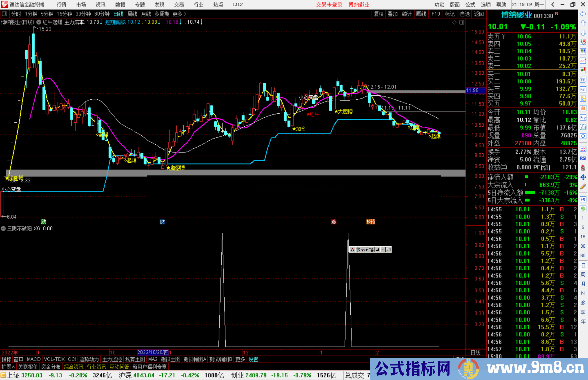
Task: Click the f(x) formula sidebar icon
Action: click(583, 127)
